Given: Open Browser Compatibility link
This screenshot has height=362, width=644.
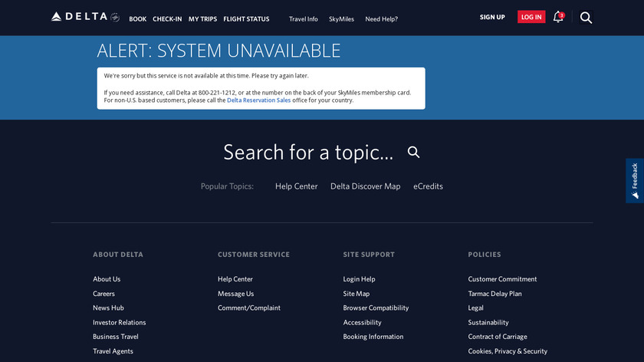Looking at the screenshot, I should pos(376,308).
